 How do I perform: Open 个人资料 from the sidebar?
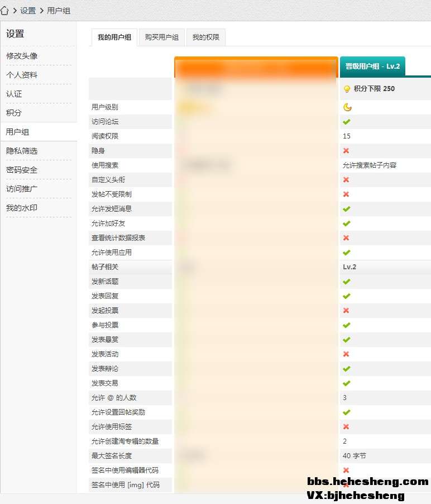(x=22, y=75)
